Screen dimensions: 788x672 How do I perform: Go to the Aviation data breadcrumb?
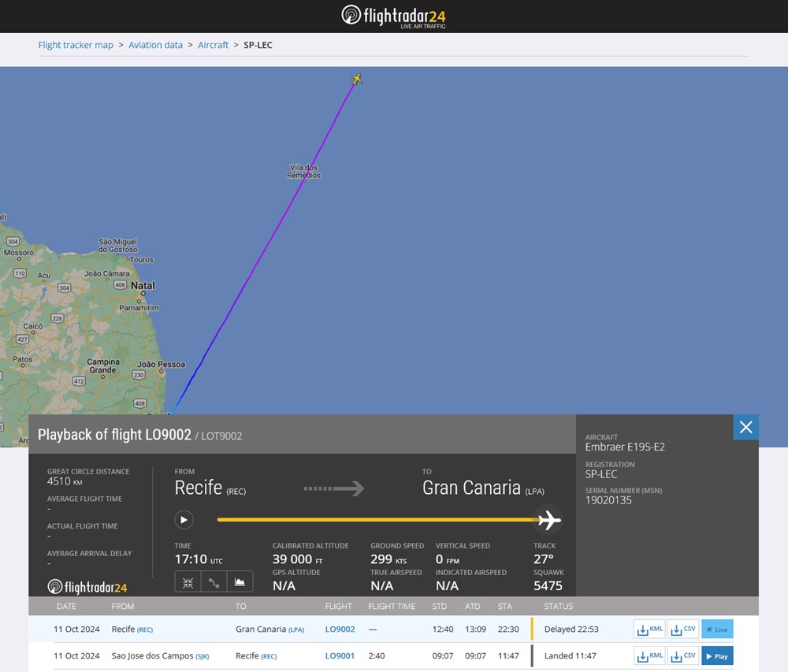pos(155,45)
